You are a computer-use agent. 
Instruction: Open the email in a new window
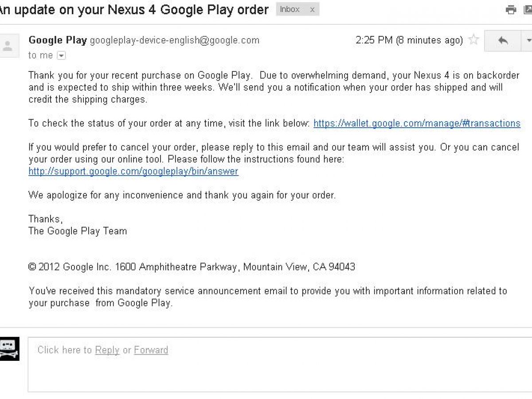528,10
